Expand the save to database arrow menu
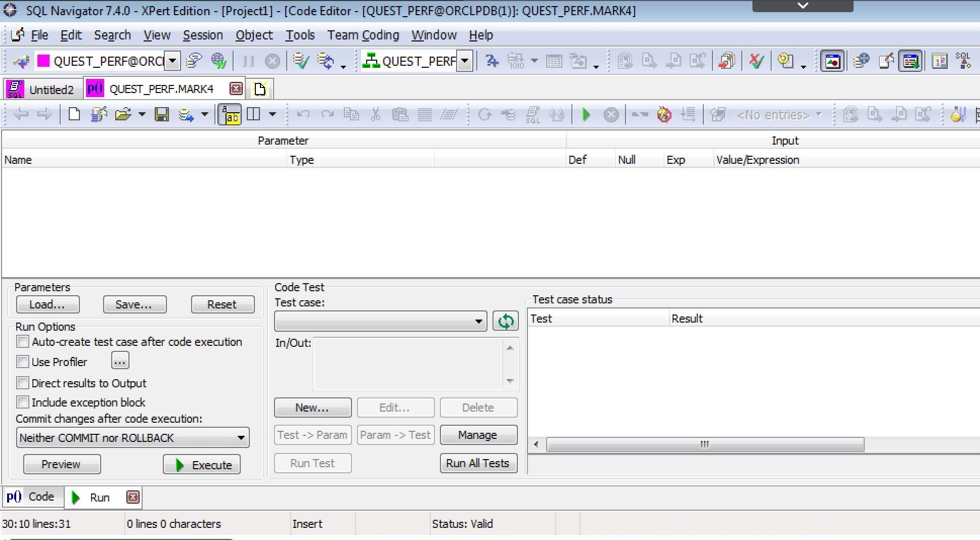The image size is (980, 540). tap(204, 115)
